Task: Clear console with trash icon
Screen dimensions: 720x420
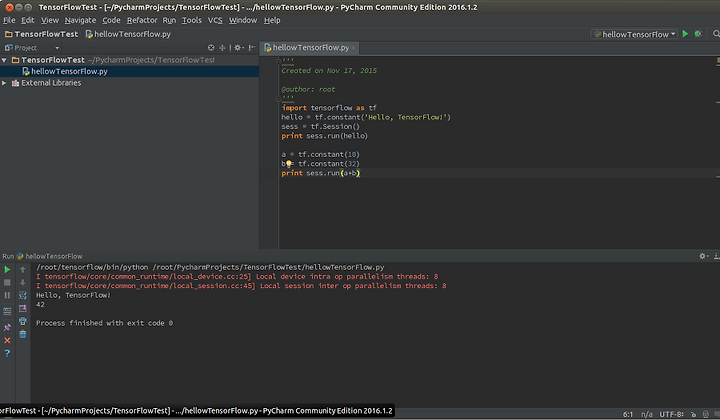Action: pyautogui.click(x=22, y=334)
